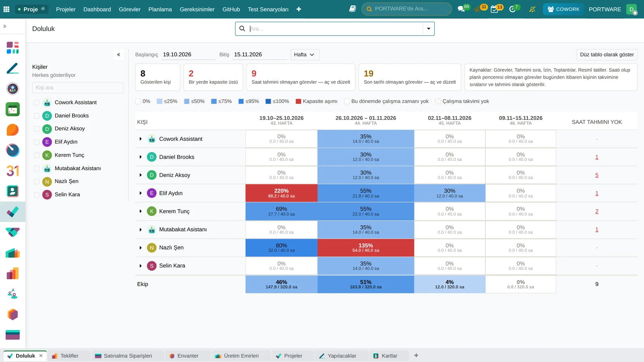Tick the Deniz Aksoy person checkbox
The image size is (644, 362).
pyautogui.click(x=37, y=129)
